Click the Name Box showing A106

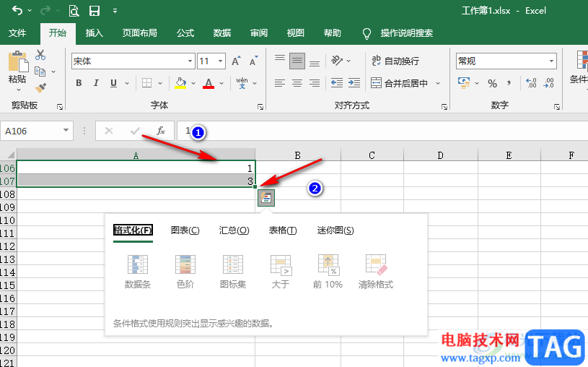37,131
